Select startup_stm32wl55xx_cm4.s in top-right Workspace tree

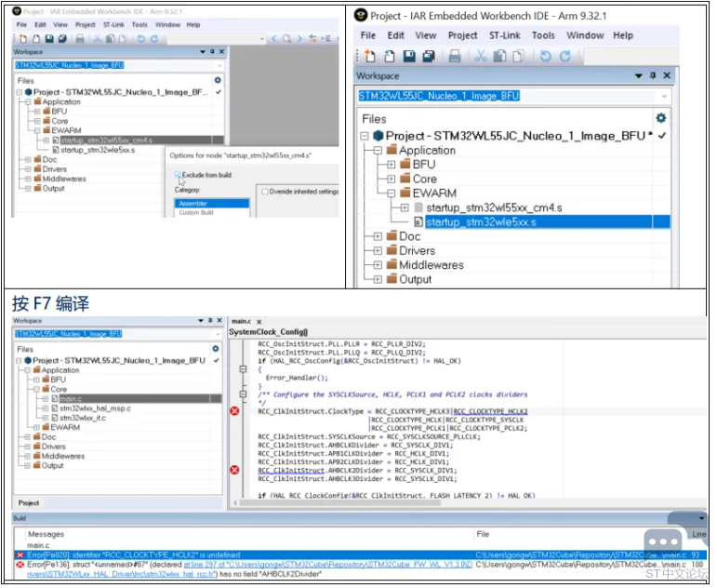[495, 207]
